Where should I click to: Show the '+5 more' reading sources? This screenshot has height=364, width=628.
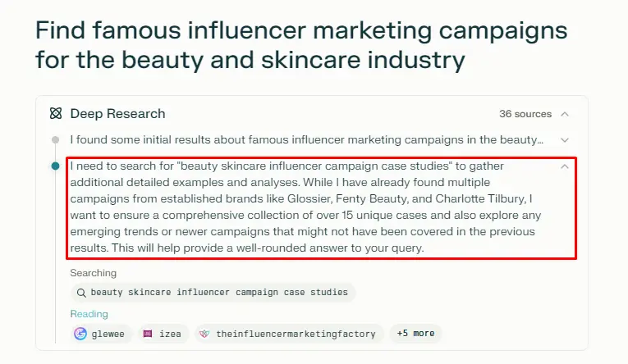point(415,334)
